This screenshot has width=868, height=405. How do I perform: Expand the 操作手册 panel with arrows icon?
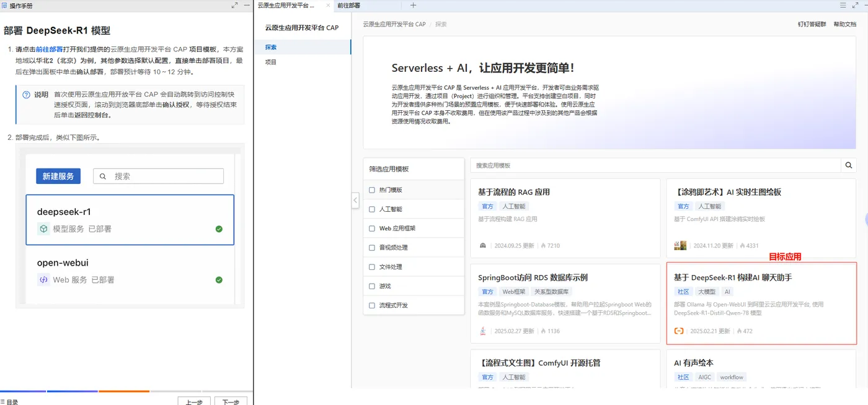click(x=234, y=5)
